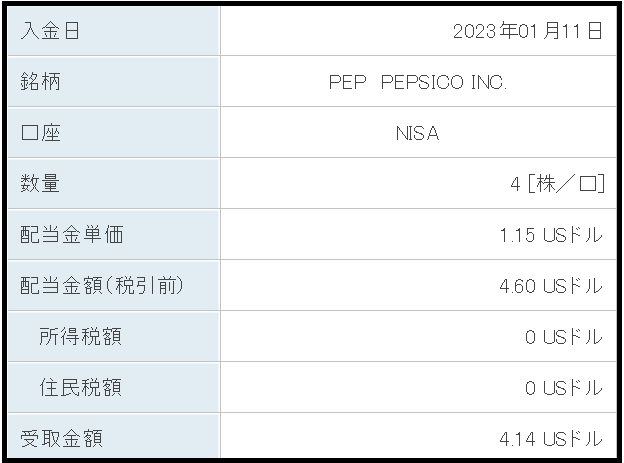
Task: Click the 住民税額 label
Action: tap(80, 387)
